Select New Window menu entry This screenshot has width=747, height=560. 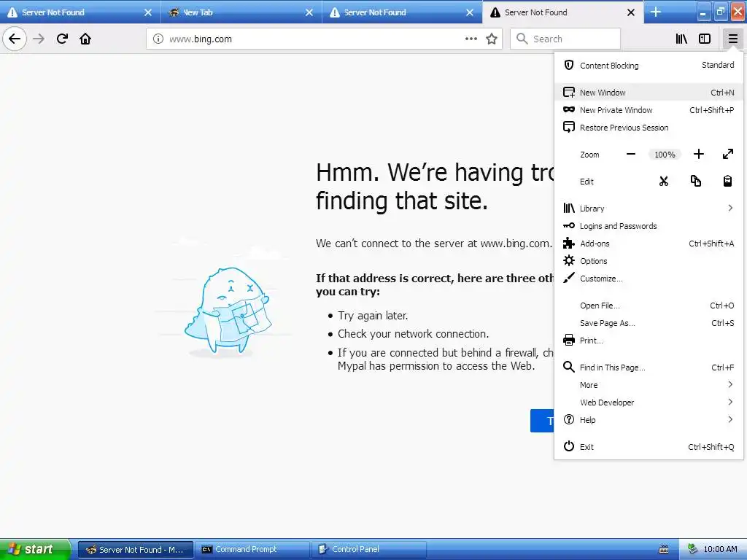(649, 93)
